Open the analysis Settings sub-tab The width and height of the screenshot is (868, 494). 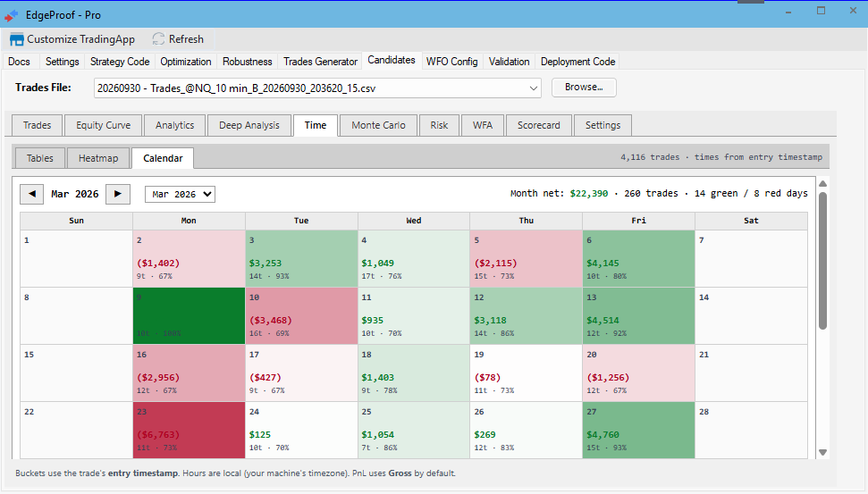[603, 126]
